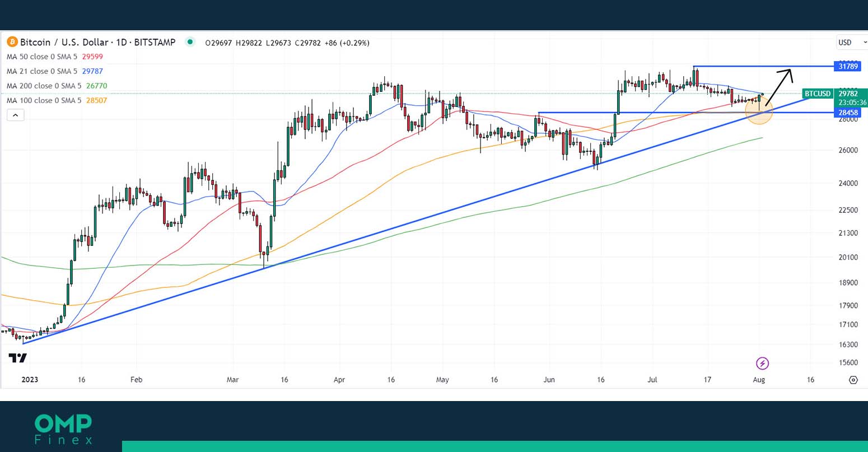Click the 26000 price axis label

click(x=848, y=150)
